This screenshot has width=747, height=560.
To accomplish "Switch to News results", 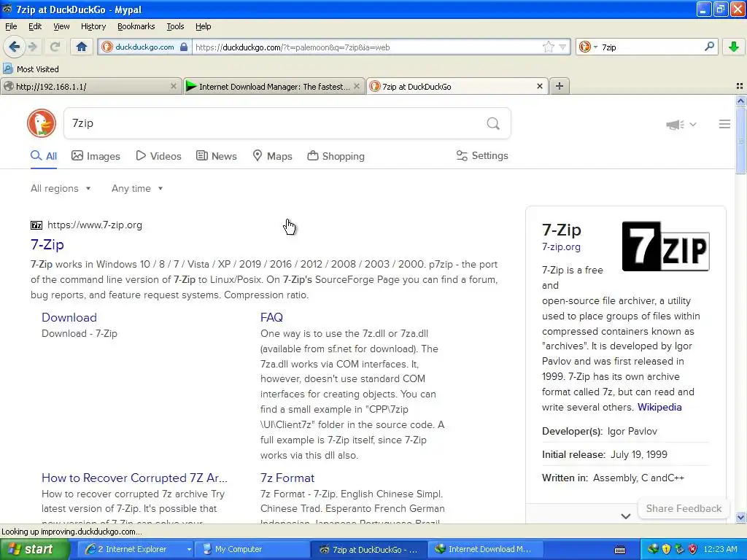I will coord(217,156).
